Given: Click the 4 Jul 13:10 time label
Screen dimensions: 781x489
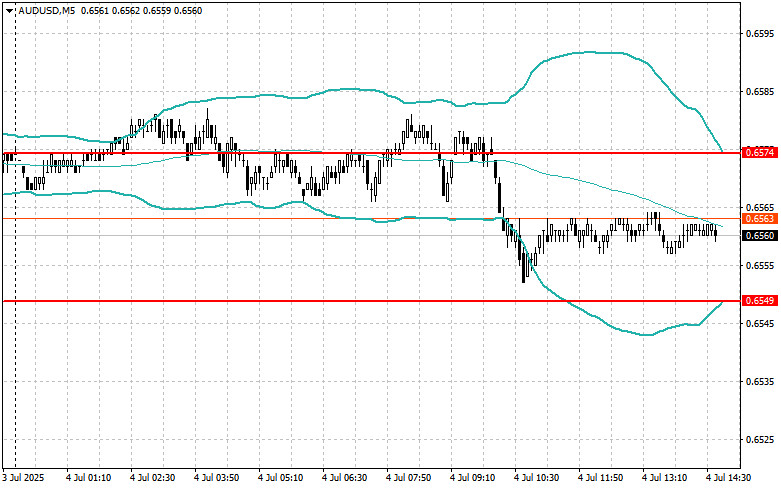Looking at the screenshot, I should click(x=664, y=478).
